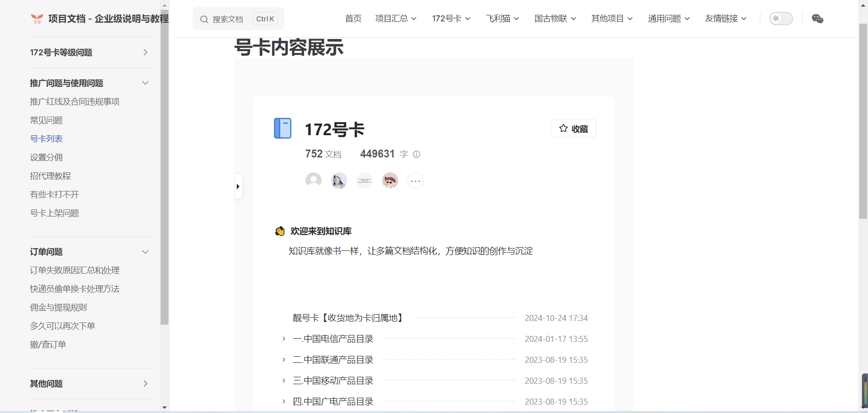
Task: Show more contributors via ellipsis icon
Action: [415, 180]
